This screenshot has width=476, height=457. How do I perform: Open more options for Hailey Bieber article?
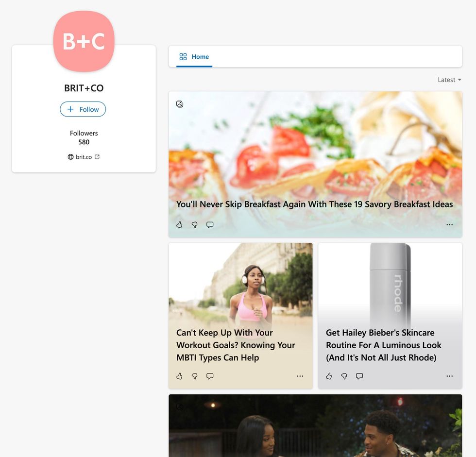coord(450,376)
